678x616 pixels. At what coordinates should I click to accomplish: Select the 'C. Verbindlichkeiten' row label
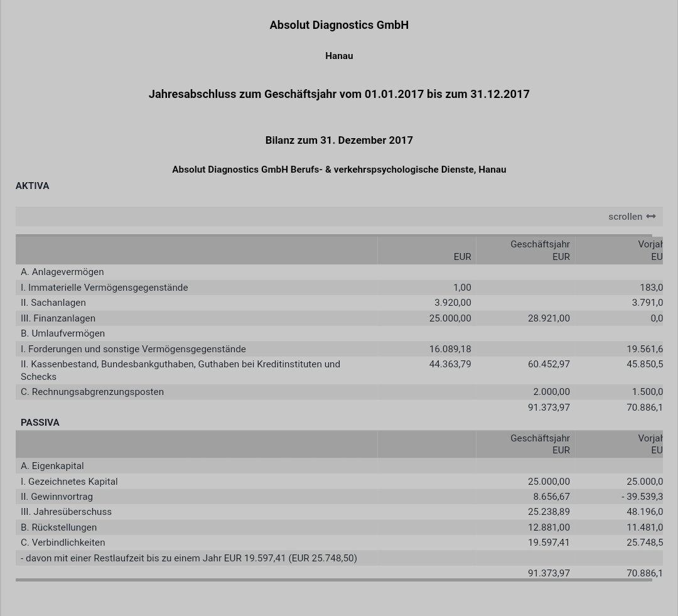tap(63, 543)
